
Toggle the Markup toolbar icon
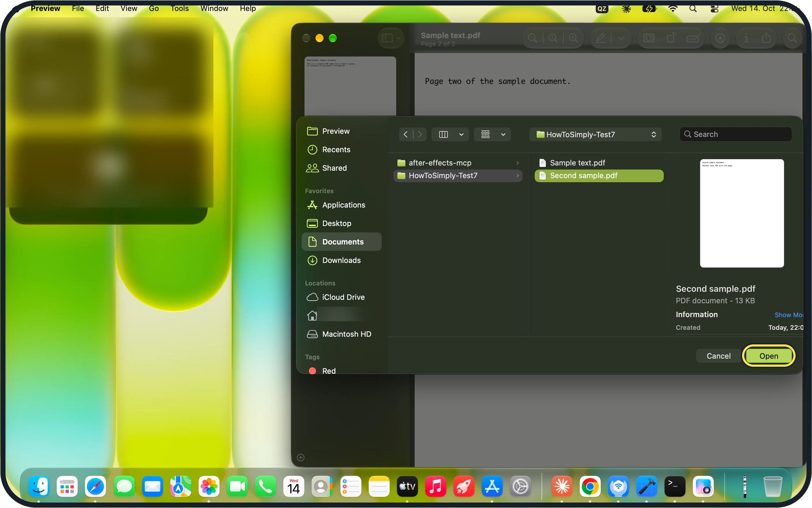[720, 38]
